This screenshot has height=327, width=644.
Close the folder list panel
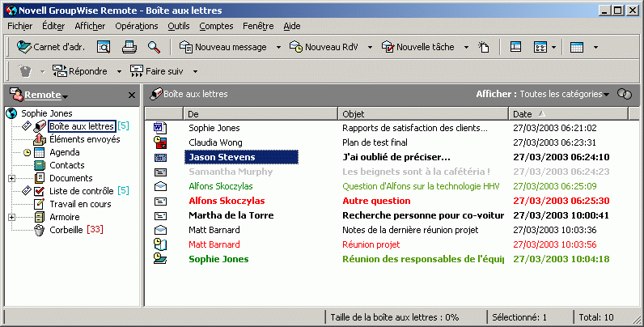tap(131, 96)
